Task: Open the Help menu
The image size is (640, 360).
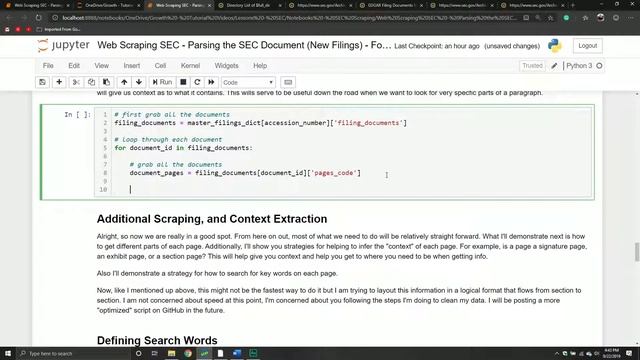Action: click(x=260, y=66)
